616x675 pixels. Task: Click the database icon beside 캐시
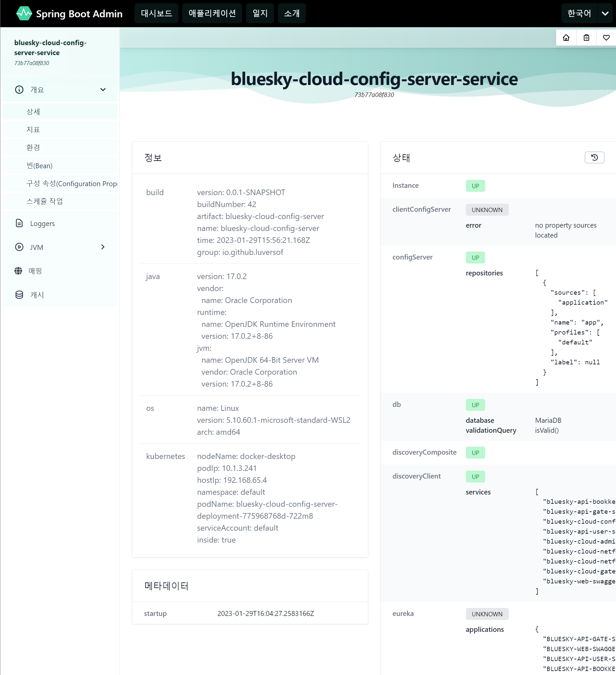click(x=19, y=295)
